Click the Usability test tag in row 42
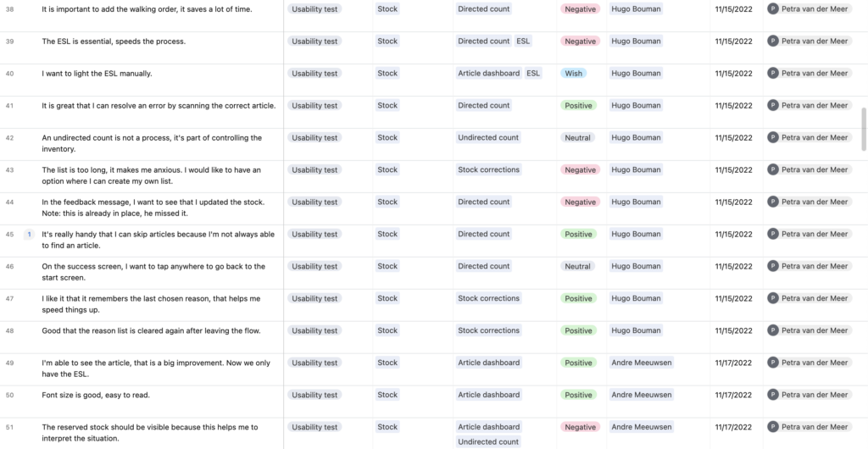The height and width of the screenshot is (449, 868). click(314, 138)
